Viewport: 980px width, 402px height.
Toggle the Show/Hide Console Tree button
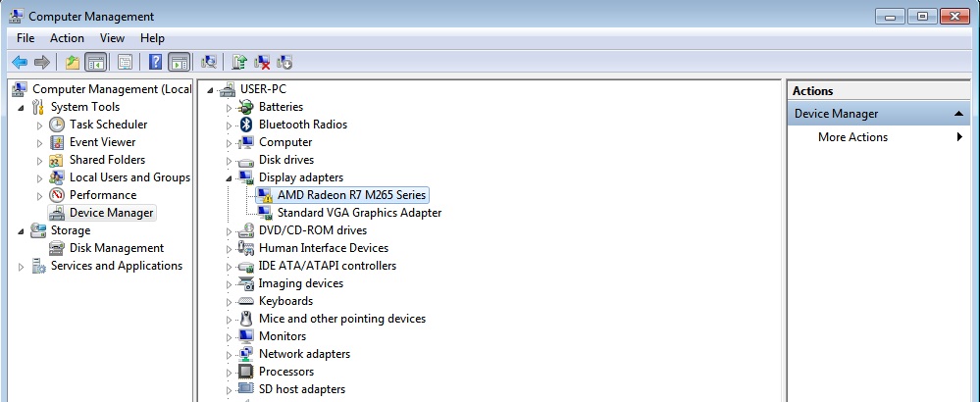click(x=95, y=63)
